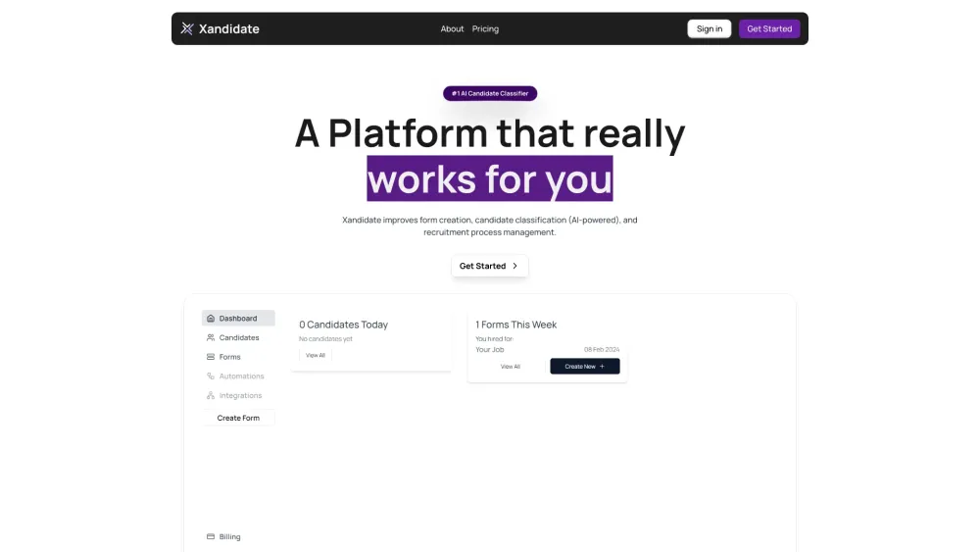Screen dimensions: 980x552
Task: Click the Xandidate X logo icon
Action: [x=187, y=28]
